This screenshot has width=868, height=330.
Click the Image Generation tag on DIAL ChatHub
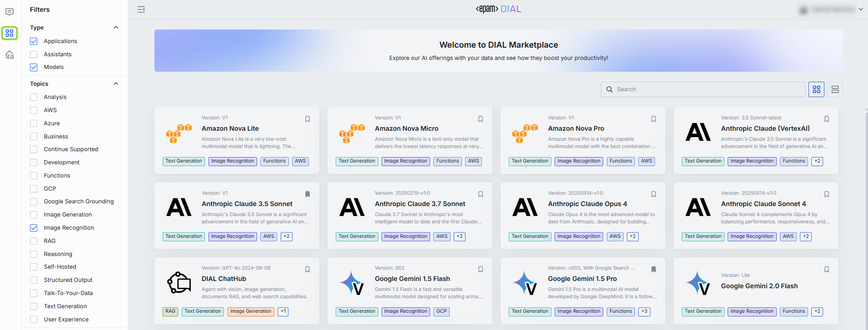pyautogui.click(x=251, y=311)
